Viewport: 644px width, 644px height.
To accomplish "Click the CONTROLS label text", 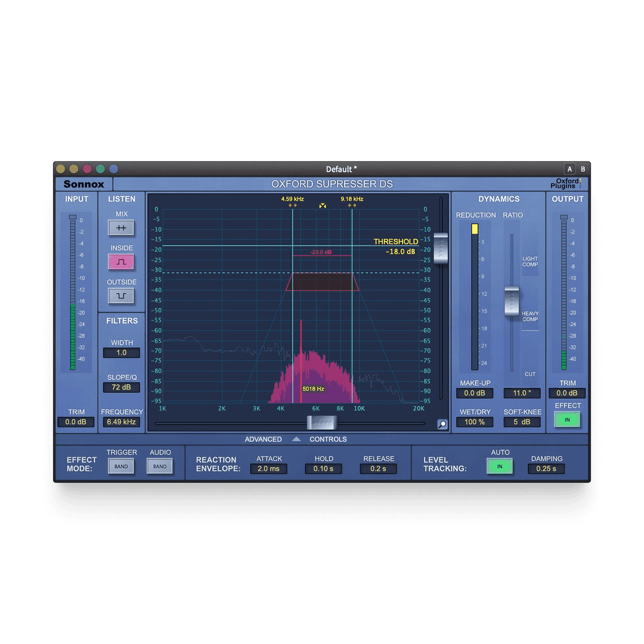I will 328,439.
